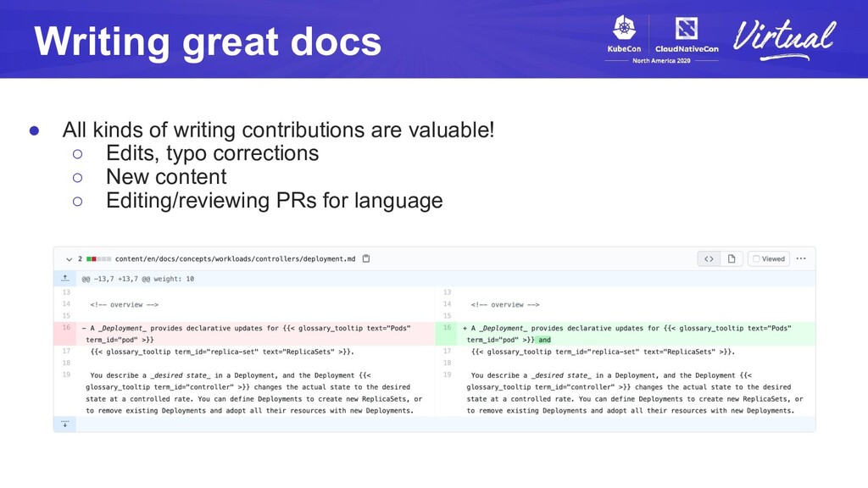Switch to rich diff document icon
This screenshot has width=868, height=488.
click(732, 259)
